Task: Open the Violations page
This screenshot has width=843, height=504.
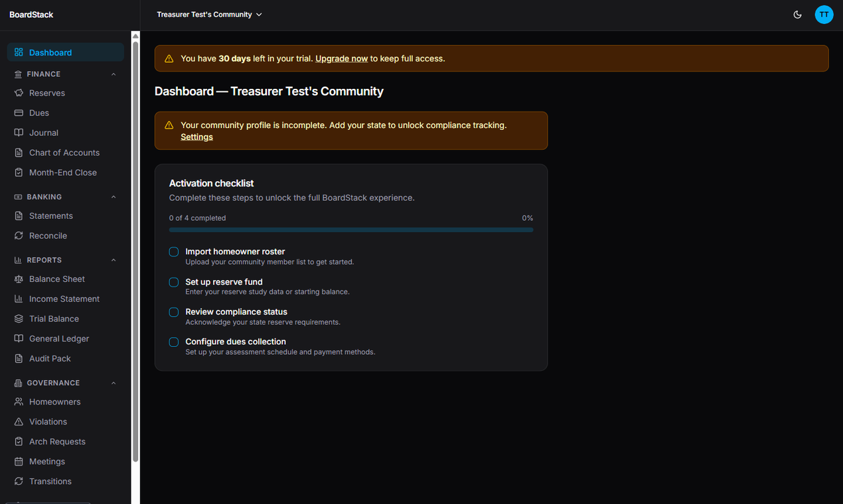Action: tap(66, 422)
